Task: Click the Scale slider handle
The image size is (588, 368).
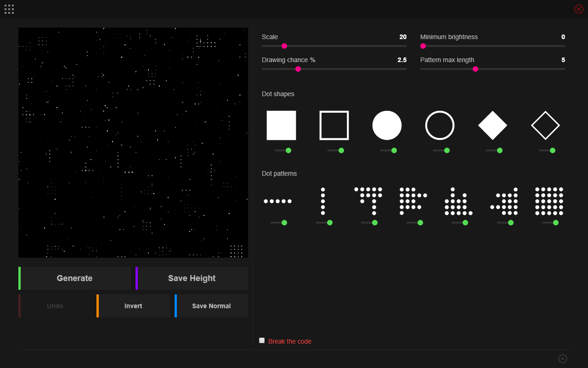Action: coord(284,46)
